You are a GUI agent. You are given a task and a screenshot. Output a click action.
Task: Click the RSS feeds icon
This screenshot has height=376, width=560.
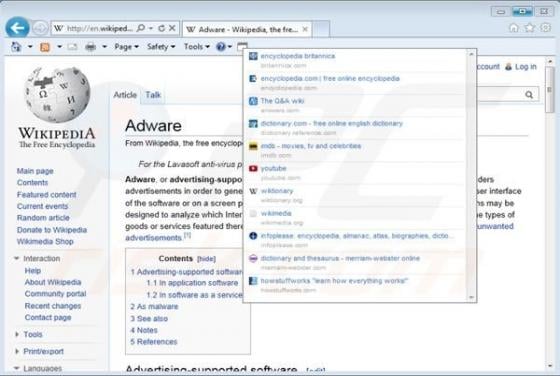(45, 47)
